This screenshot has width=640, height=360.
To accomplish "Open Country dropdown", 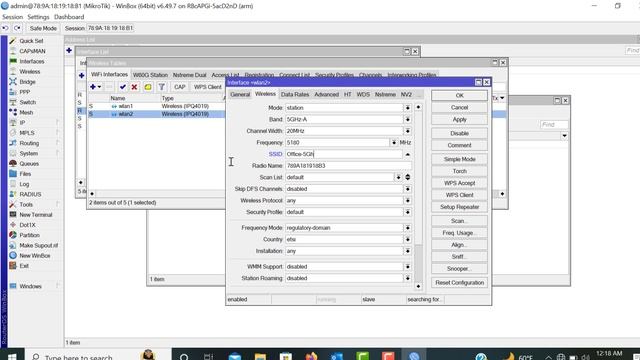I will 407,239.
